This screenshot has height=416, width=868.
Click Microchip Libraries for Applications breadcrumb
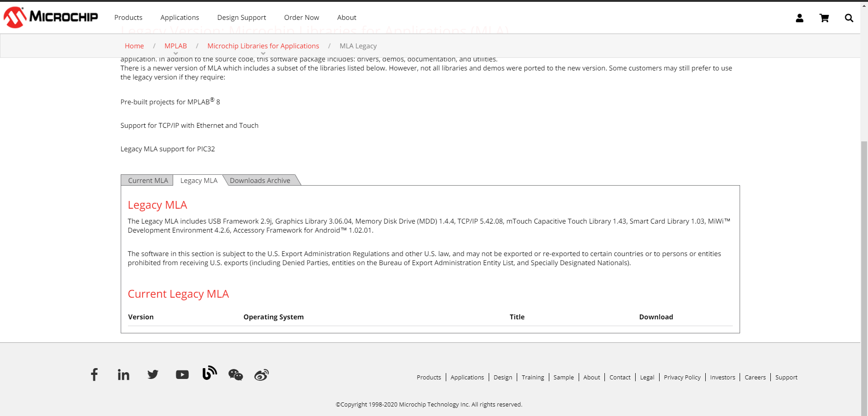point(263,46)
